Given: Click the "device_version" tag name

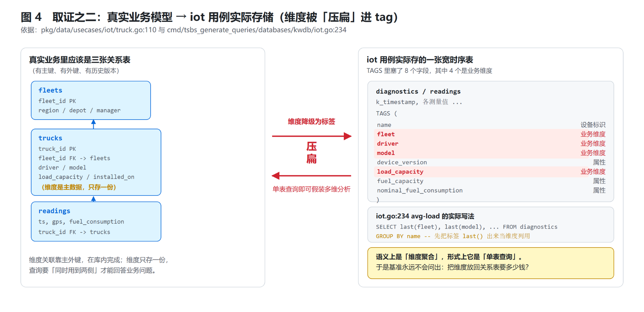Looking at the screenshot, I should point(402,163).
